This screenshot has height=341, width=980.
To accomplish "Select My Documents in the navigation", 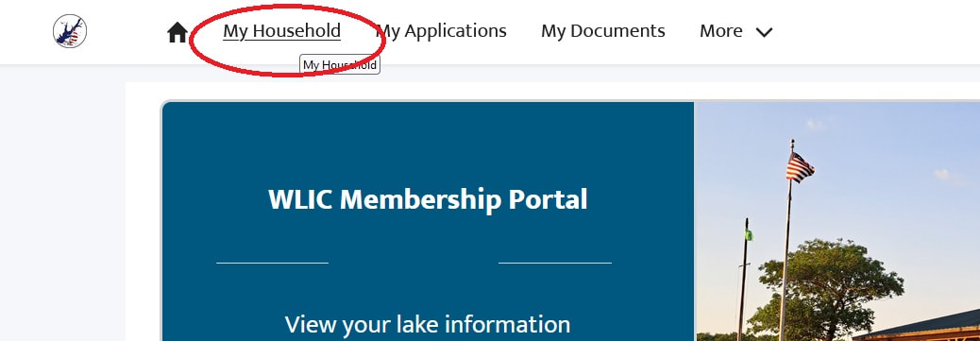I will (x=603, y=30).
